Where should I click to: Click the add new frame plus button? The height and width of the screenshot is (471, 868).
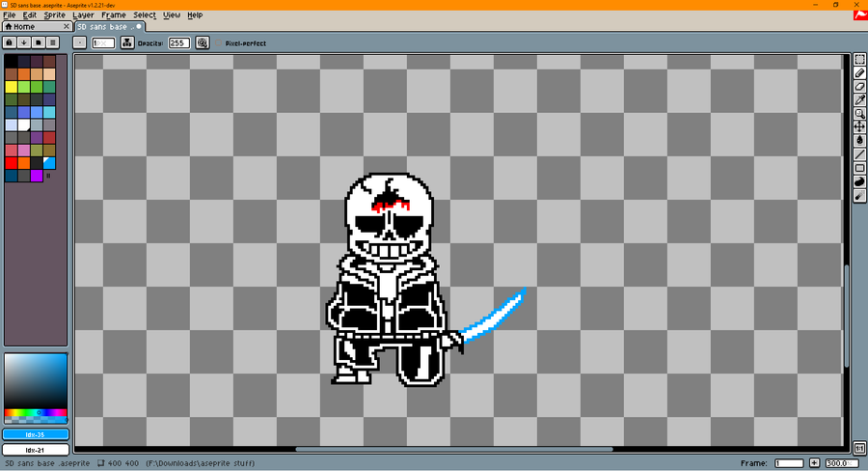click(x=814, y=462)
